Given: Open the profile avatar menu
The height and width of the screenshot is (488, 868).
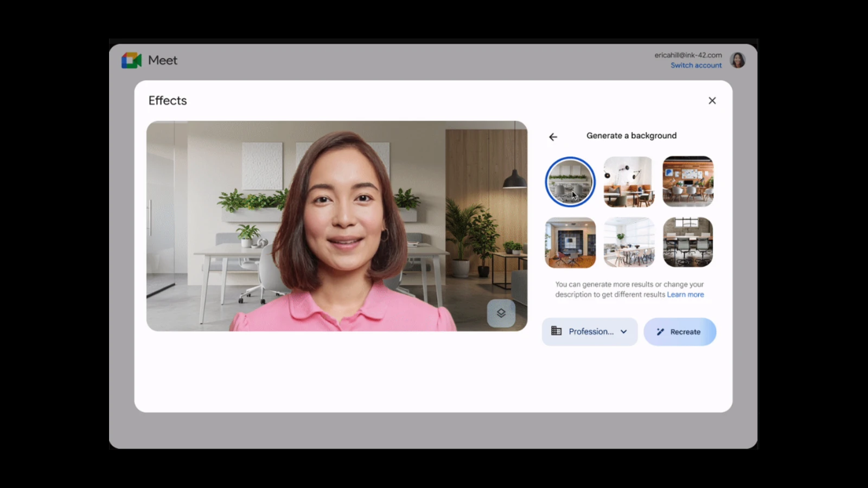Looking at the screenshot, I should (x=737, y=60).
